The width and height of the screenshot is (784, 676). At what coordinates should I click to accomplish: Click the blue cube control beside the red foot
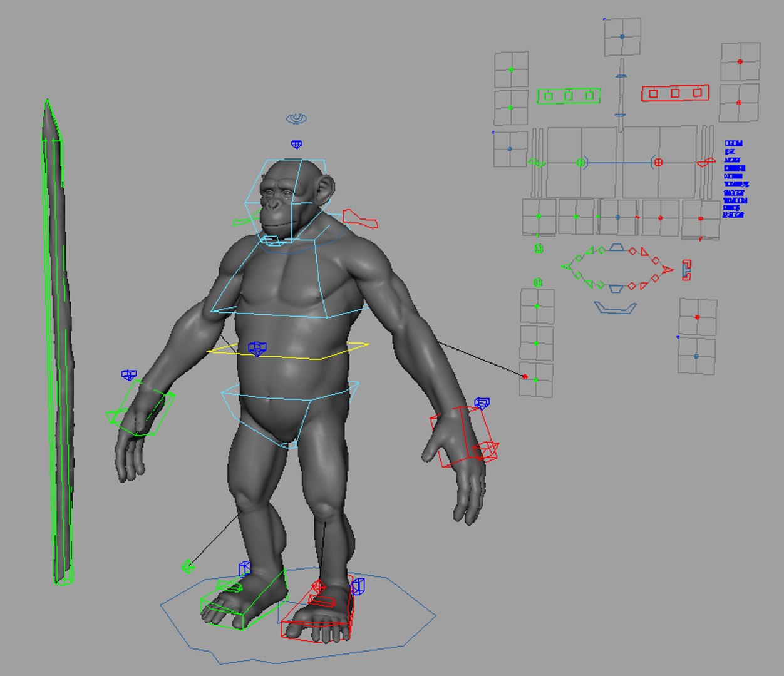click(358, 586)
